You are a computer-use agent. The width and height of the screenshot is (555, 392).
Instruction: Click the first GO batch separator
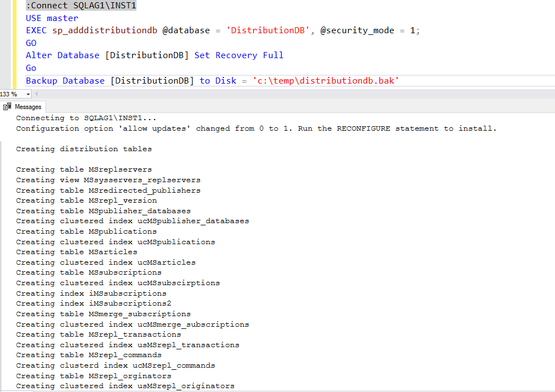[x=30, y=43]
